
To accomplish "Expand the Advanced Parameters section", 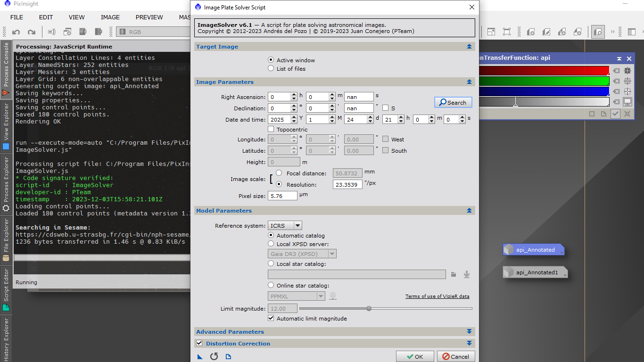I will click(x=469, y=332).
